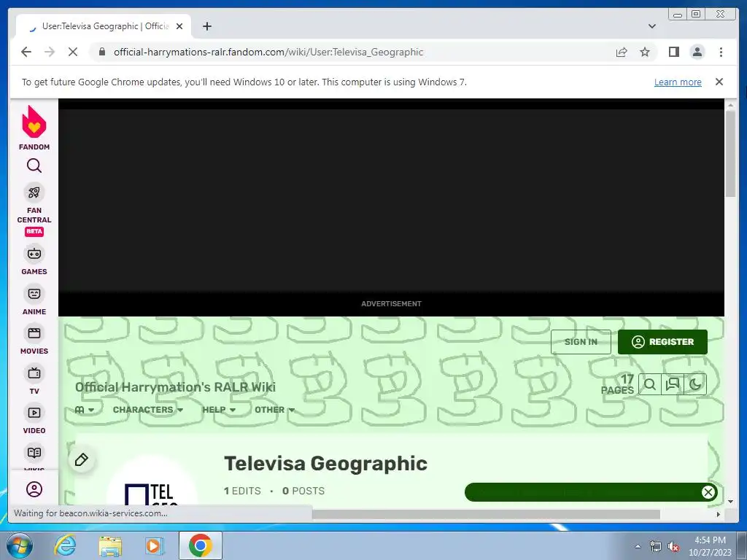Open the Fandom home logo
This screenshot has height=560, width=747.
click(34, 128)
